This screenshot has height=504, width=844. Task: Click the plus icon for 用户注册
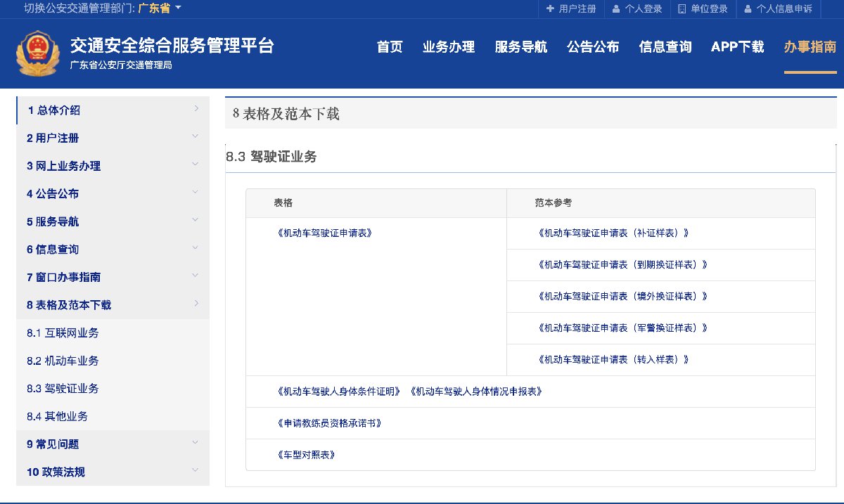click(x=550, y=9)
